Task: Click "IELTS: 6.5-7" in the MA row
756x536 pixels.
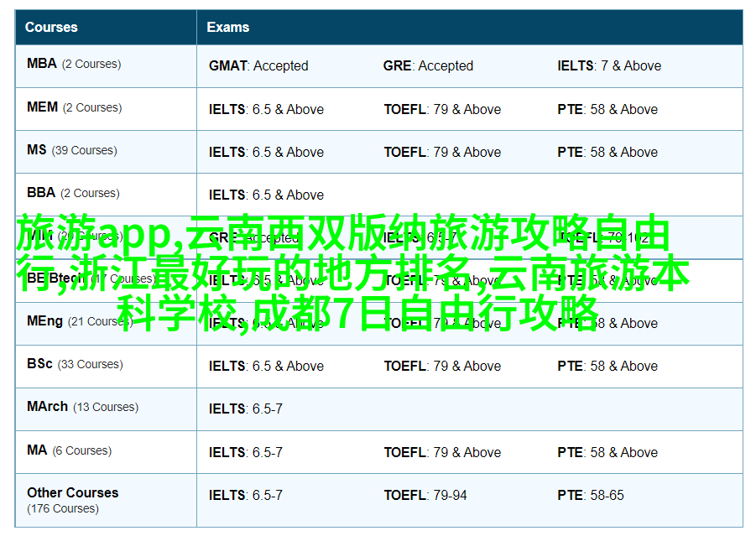Action: point(245,453)
